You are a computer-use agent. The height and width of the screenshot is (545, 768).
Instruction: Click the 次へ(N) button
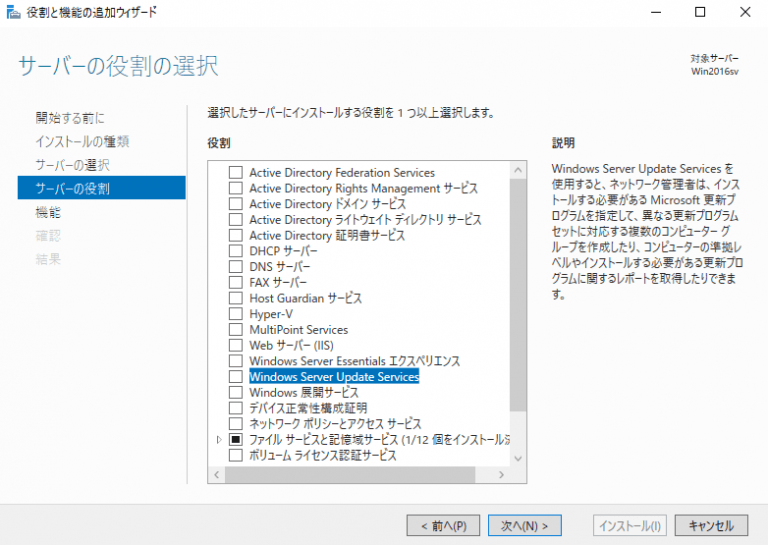(525, 525)
